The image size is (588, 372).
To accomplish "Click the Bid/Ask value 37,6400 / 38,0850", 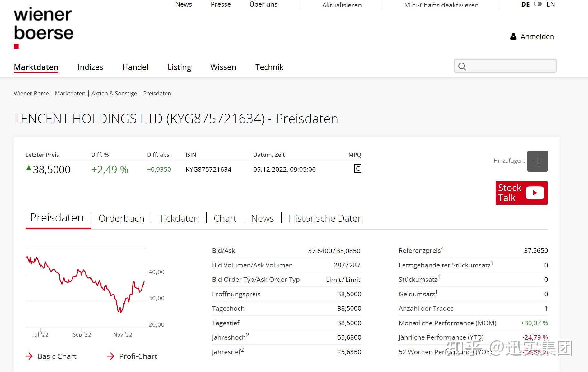I will 334,251.
